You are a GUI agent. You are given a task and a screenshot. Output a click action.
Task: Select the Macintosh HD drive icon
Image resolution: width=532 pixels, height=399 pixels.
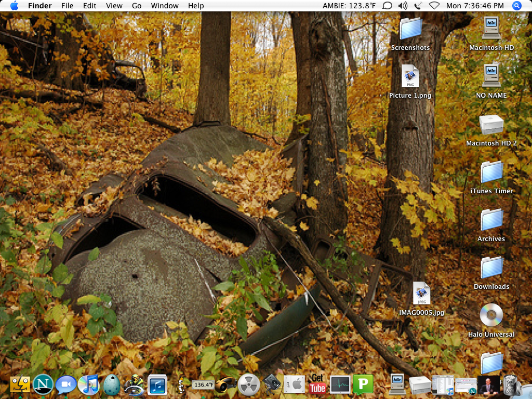tap(491, 34)
